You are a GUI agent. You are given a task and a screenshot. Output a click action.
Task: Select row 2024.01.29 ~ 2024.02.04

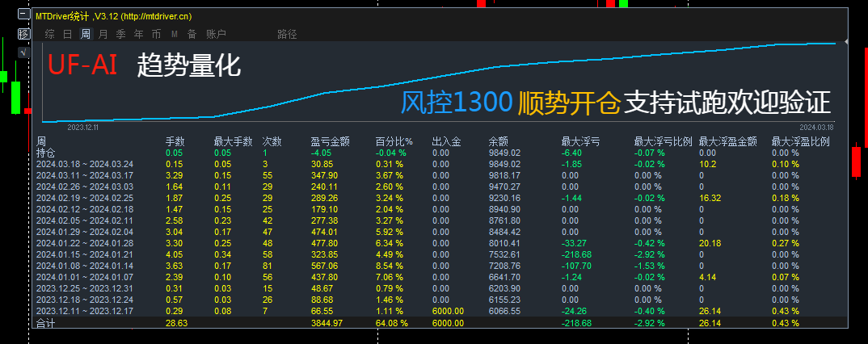coord(85,232)
